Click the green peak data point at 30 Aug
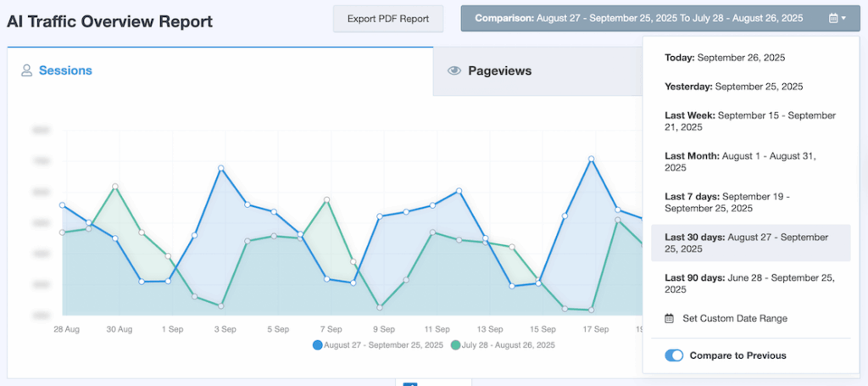 (115, 187)
